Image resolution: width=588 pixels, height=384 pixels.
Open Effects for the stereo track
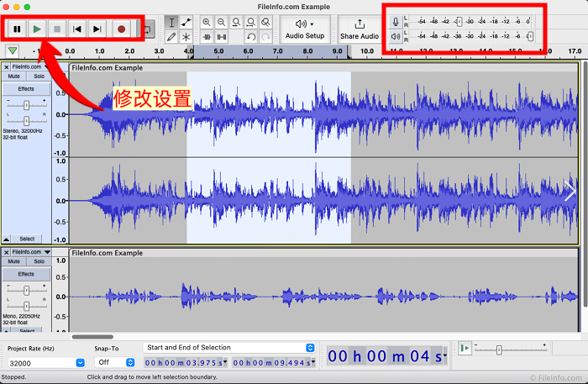[26, 88]
